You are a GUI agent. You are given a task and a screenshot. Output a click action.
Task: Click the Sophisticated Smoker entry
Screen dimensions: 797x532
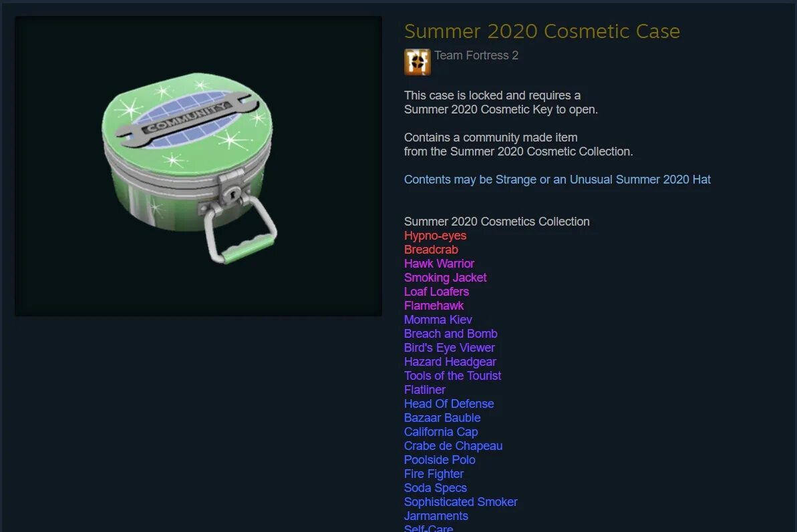[461, 501]
